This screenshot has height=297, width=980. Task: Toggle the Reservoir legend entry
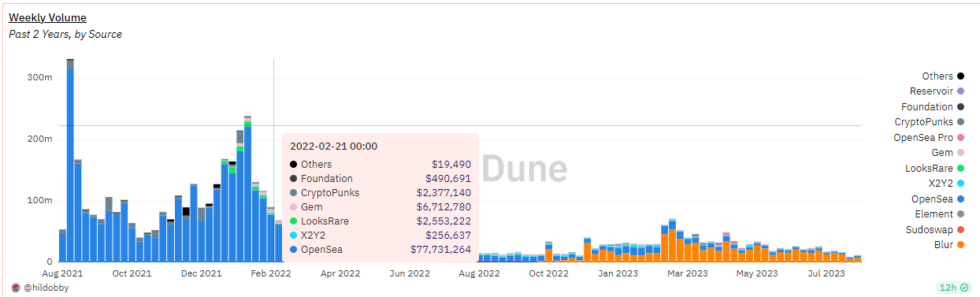(x=937, y=91)
